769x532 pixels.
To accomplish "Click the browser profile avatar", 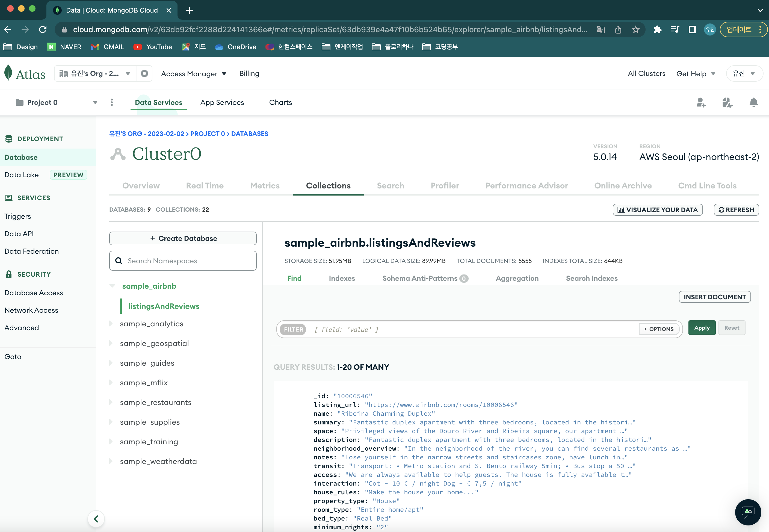I will point(710,29).
